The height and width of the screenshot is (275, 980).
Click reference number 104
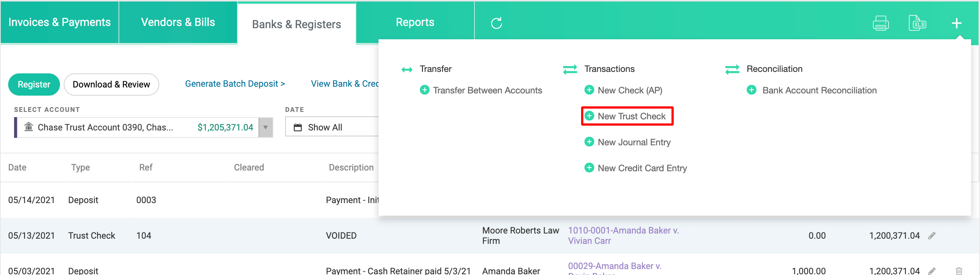click(x=143, y=236)
